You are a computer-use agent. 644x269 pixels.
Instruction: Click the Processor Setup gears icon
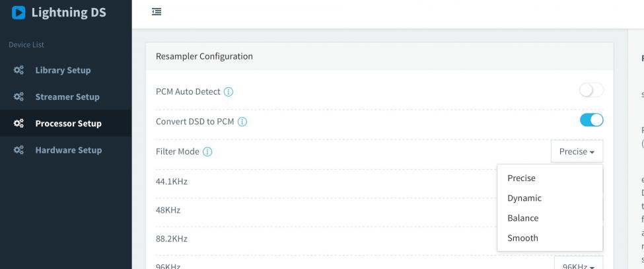19,124
